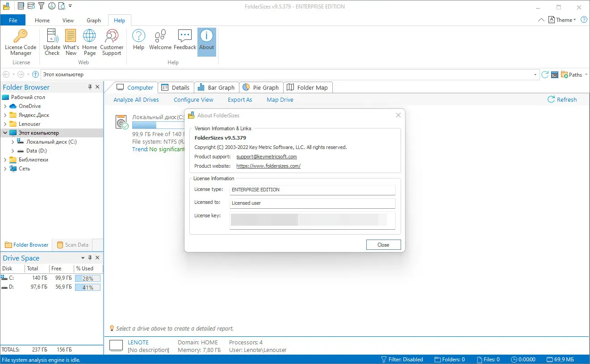Pin the Folder Browser panel
The height and width of the screenshot is (364, 590).
90,87
